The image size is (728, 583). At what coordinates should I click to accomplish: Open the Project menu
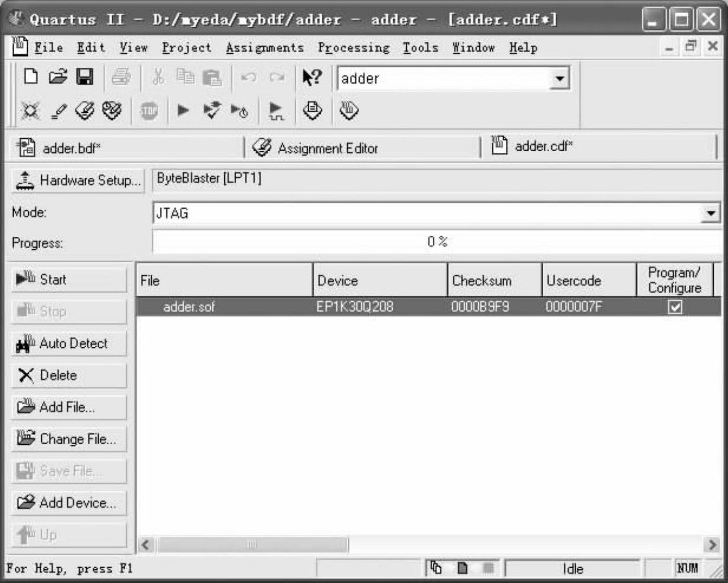(186, 48)
